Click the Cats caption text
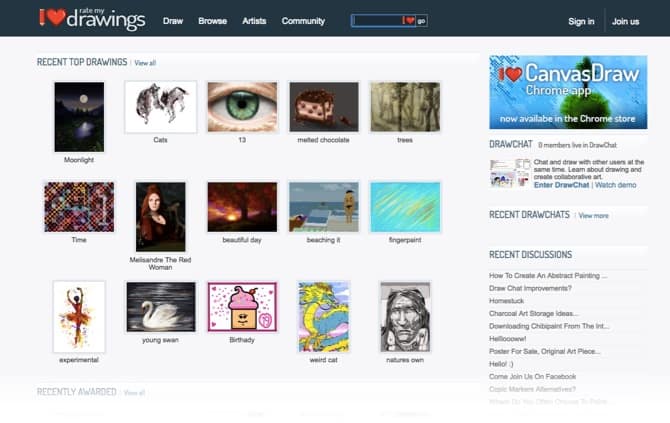The width and height of the screenshot is (670, 423). [160, 140]
